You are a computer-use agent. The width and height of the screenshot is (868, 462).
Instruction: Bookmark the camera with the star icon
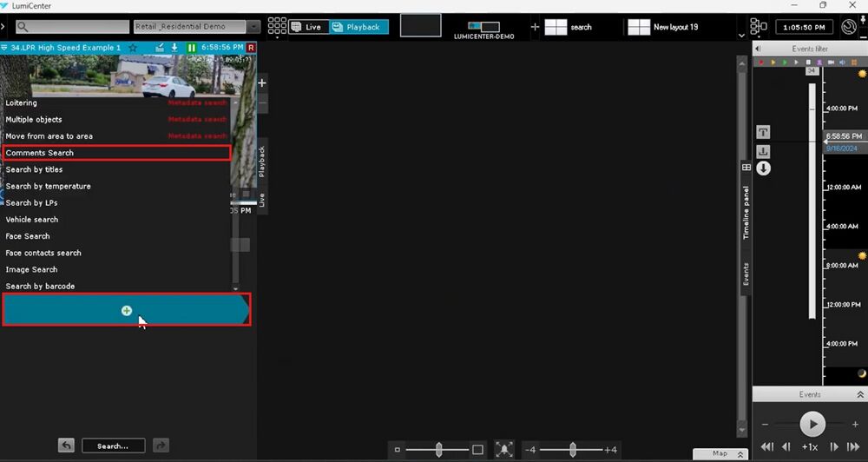[133, 48]
